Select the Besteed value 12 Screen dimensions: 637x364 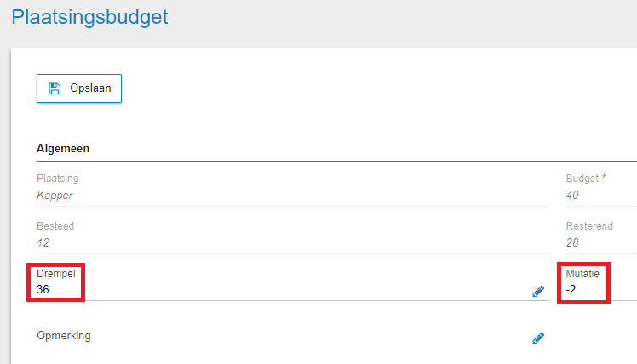[43, 242]
